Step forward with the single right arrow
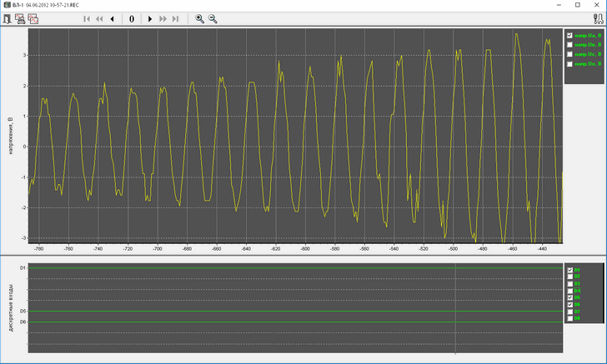607x364 pixels. 150,18
